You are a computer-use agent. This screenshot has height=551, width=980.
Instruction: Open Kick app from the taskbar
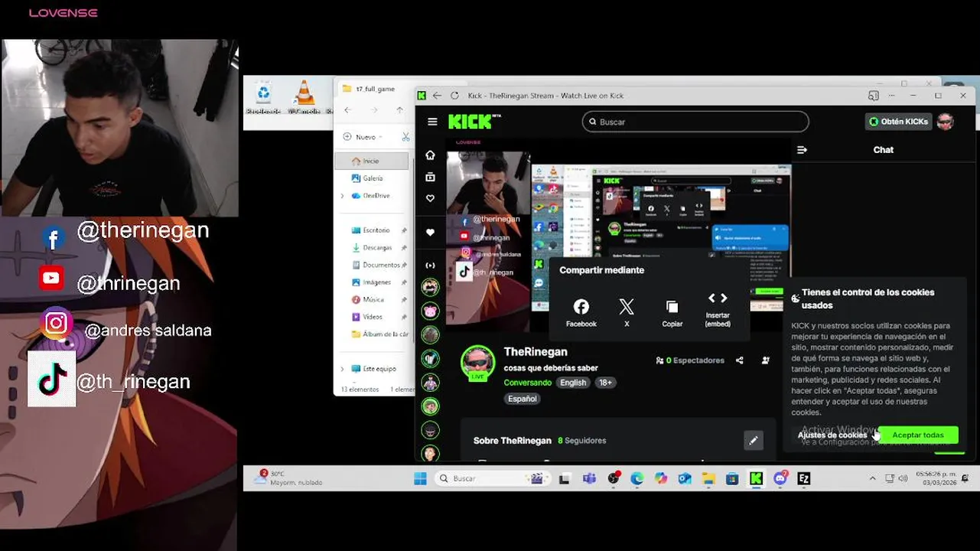click(x=756, y=478)
